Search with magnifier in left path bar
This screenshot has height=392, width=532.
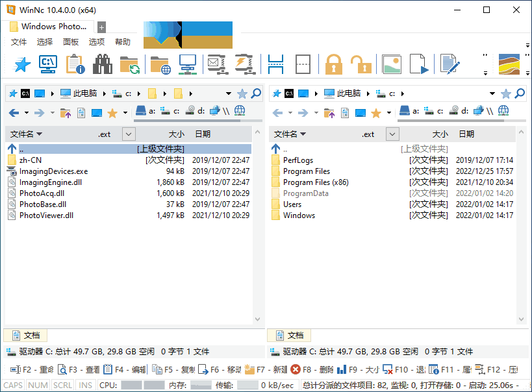pos(256,93)
